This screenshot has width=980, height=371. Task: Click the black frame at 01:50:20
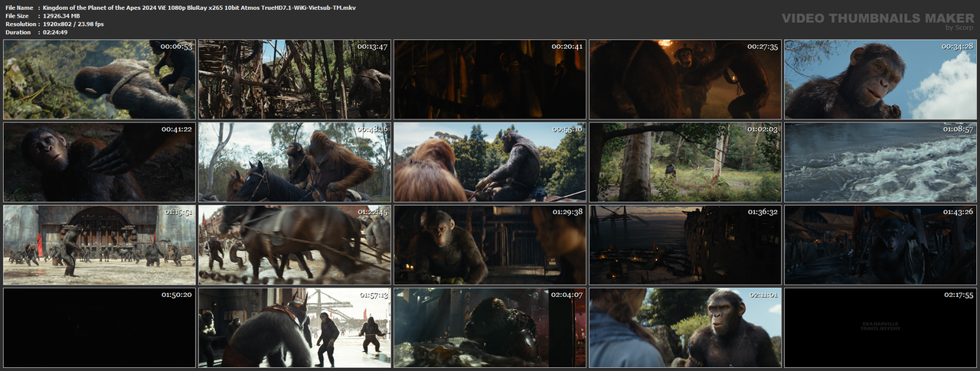100,327
